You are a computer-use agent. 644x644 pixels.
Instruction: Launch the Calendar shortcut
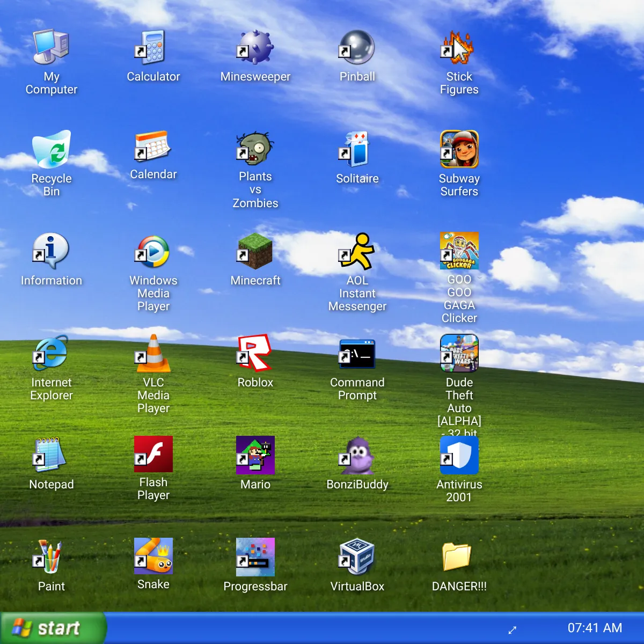point(153,147)
